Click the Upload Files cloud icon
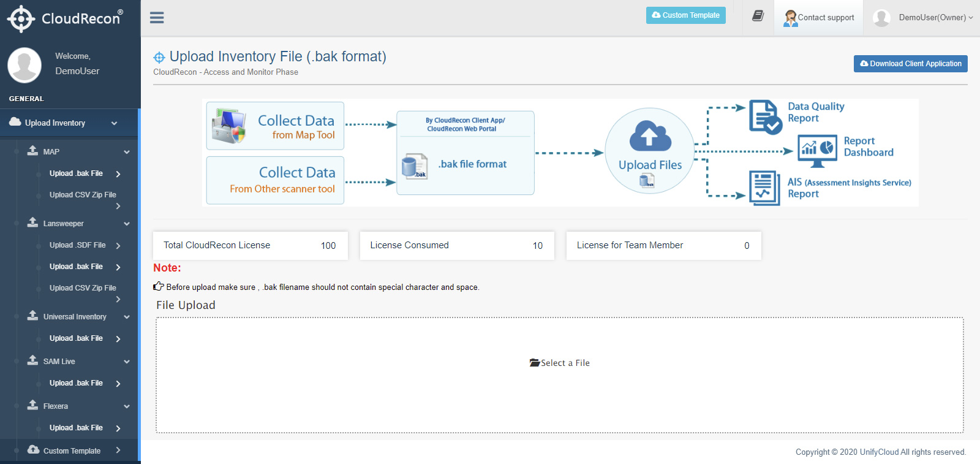Screen dimensions: 980x464 [x=650, y=135]
